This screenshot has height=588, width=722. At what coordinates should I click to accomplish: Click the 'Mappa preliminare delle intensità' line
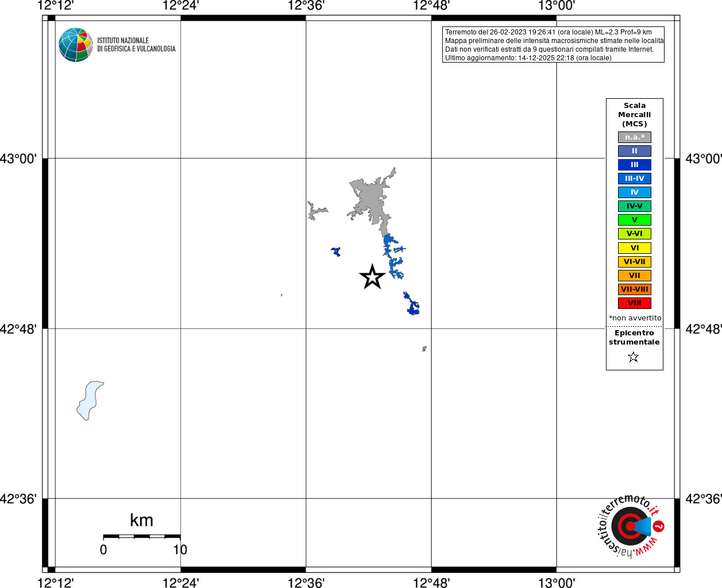click(x=554, y=41)
